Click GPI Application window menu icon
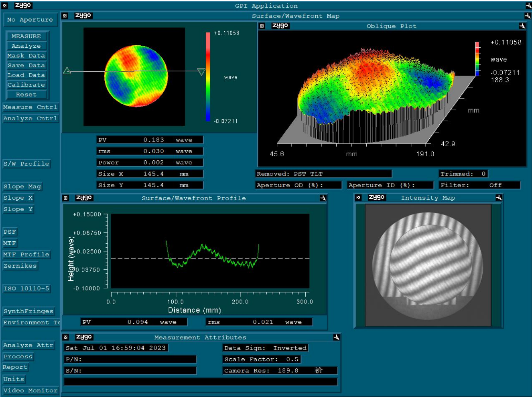Screen dimensions: 532x398 [5, 6]
